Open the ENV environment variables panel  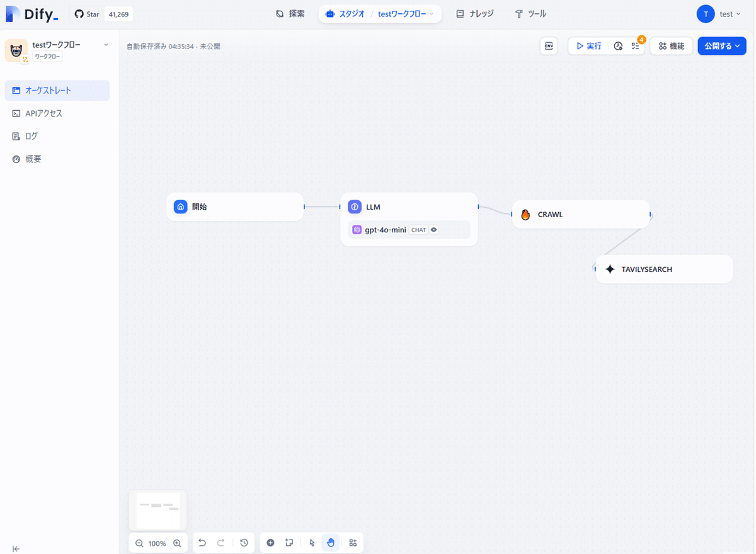click(x=548, y=45)
